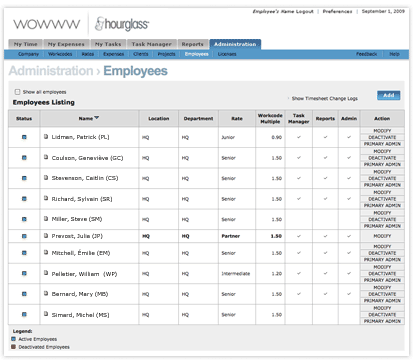Open document icon beside Miller, Steve
This screenshot has width=413, height=364.
[46, 219]
